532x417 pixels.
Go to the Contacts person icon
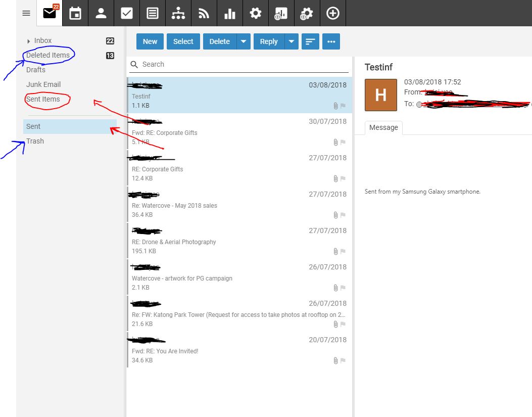click(101, 13)
